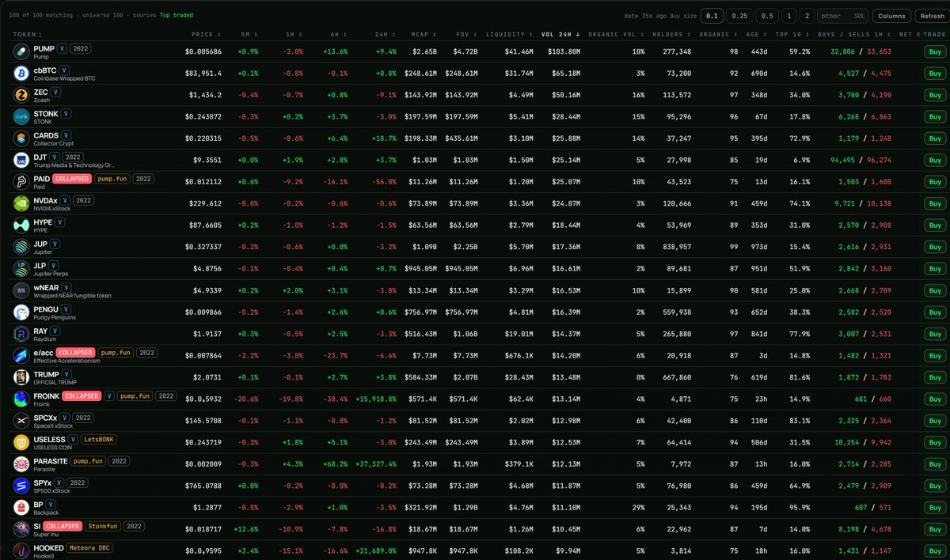This screenshot has height=560, width=950.
Task: Open the FROINK token logo
Action: click(21, 399)
